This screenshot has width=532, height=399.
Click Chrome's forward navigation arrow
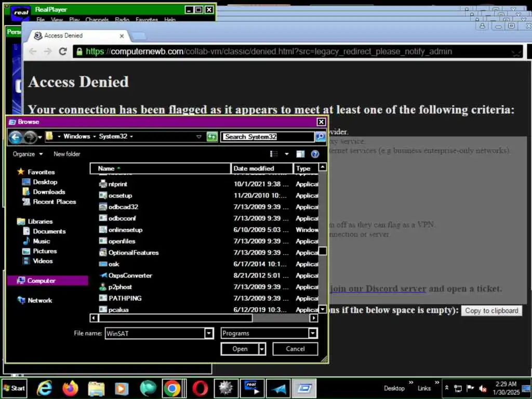click(48, 51)
